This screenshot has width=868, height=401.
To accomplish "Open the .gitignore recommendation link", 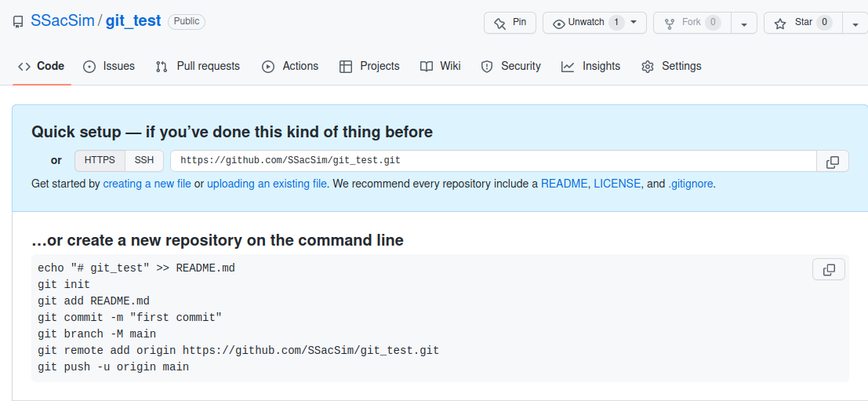I will [690, 184].
